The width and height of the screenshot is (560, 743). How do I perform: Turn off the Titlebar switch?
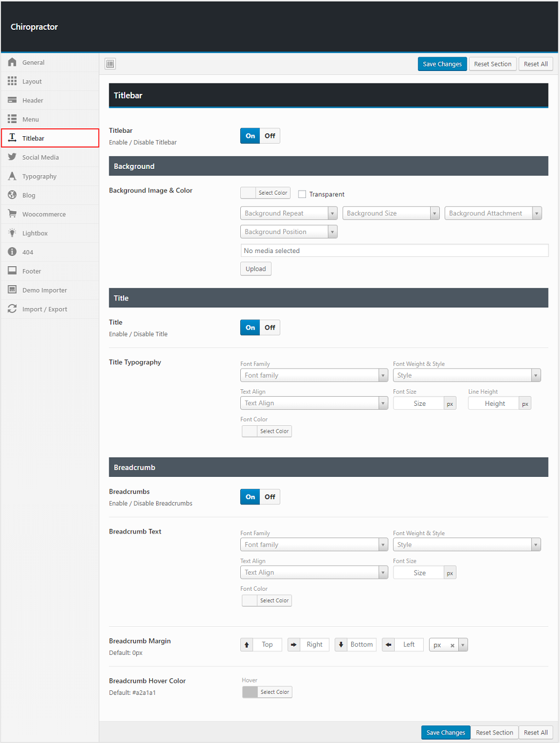click(x=270, y=136)
